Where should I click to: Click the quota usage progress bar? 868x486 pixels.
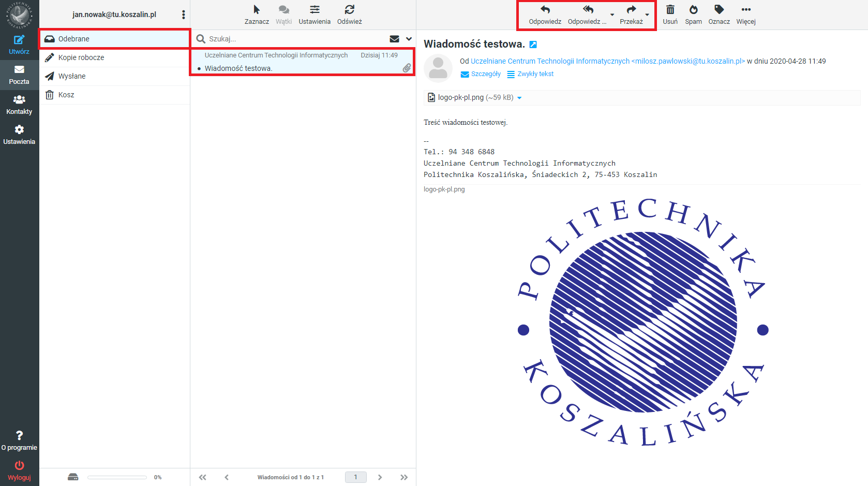[117, 477]
